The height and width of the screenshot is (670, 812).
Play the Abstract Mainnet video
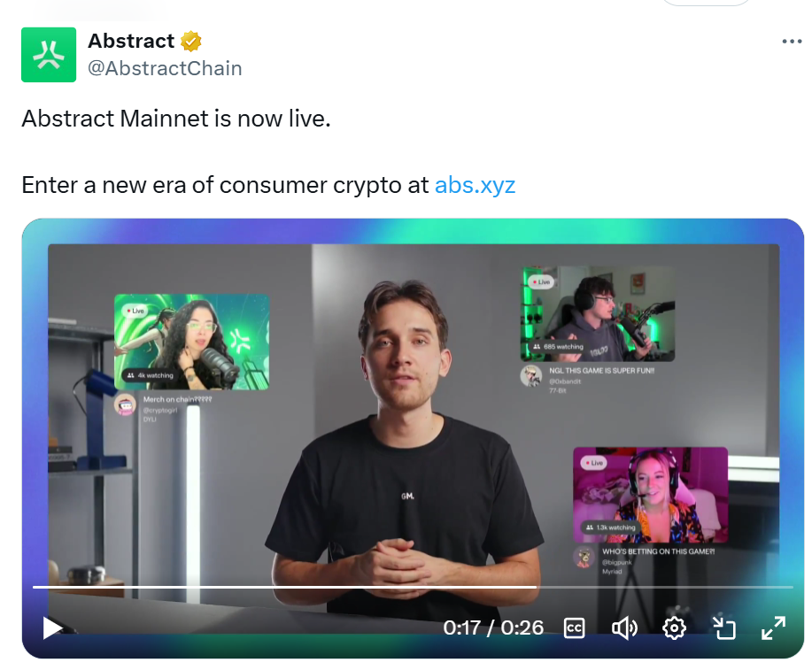coord(51,628)
